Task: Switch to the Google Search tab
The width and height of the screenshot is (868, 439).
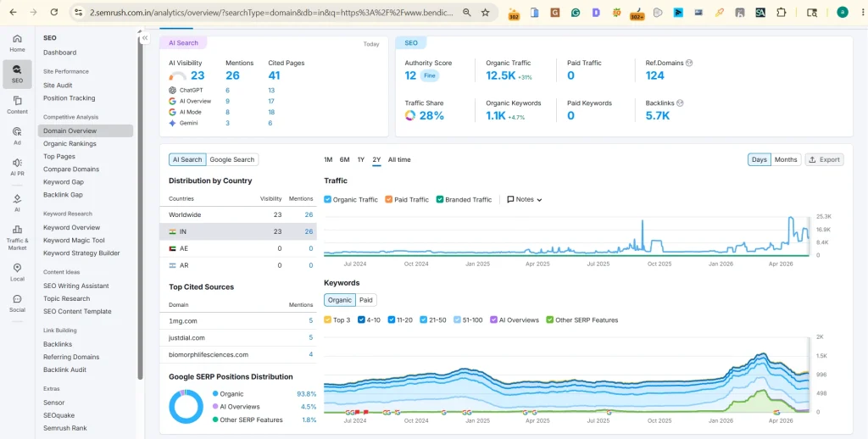Action: [x=232, y=159]
